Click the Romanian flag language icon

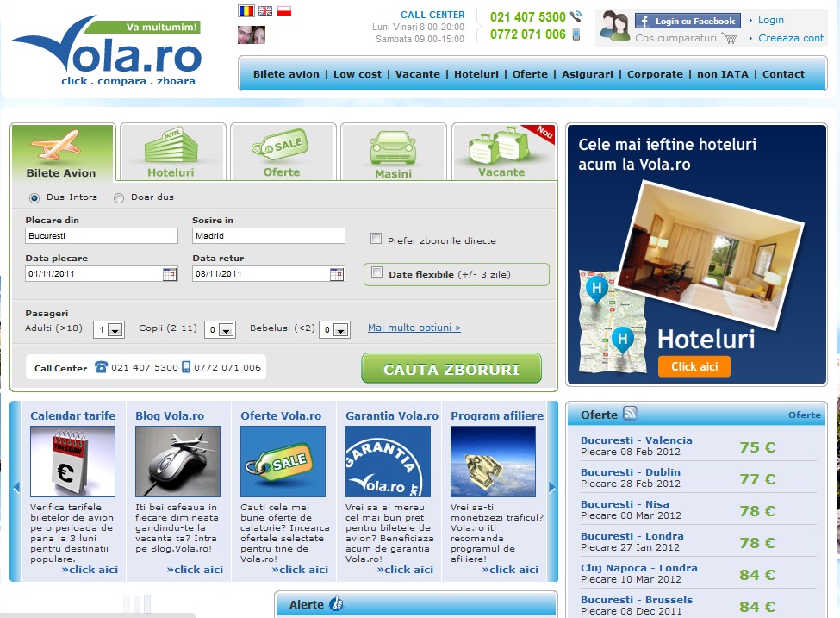(246, 11)
